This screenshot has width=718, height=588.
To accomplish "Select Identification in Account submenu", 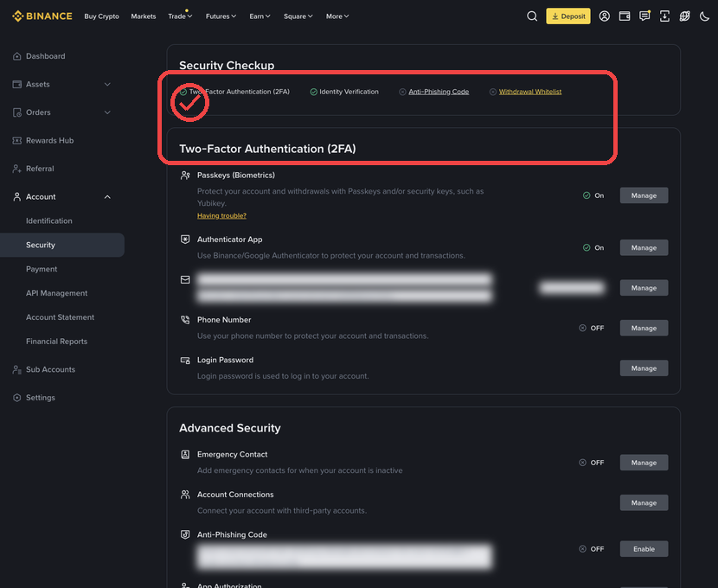I will pos(49,220).
